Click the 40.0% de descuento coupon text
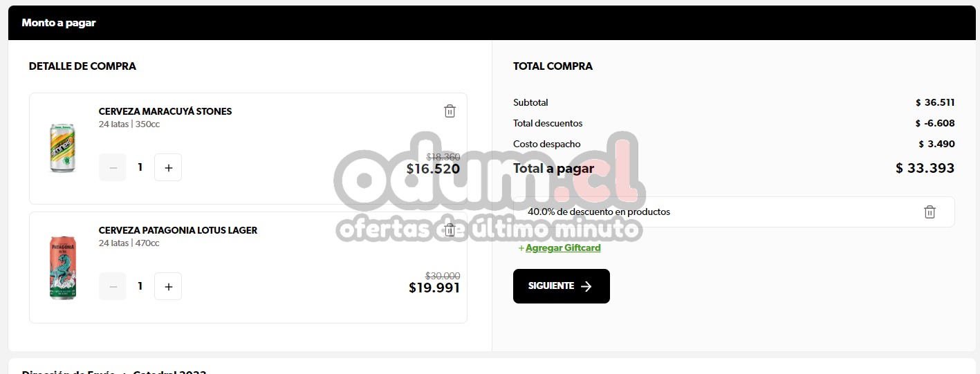 coord(599,212)
